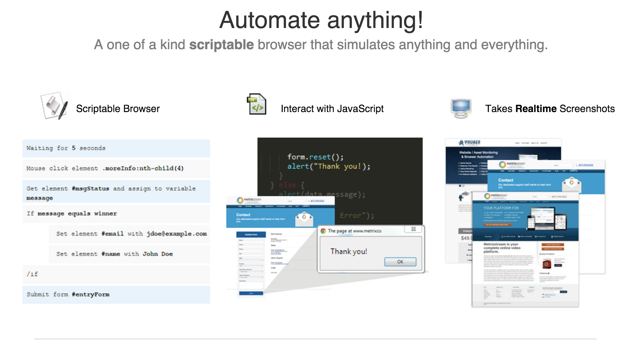Select the Set element #name step

[129, 254]
